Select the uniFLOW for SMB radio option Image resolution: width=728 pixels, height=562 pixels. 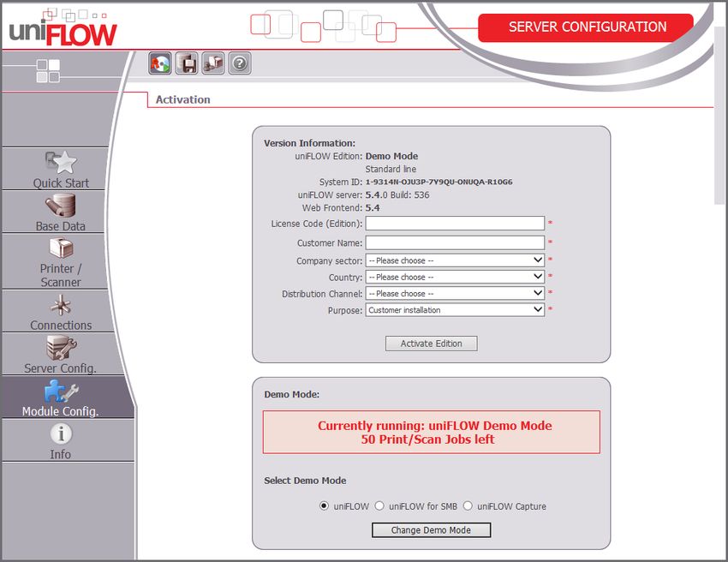pyautogui.click(x=379, y=506)
